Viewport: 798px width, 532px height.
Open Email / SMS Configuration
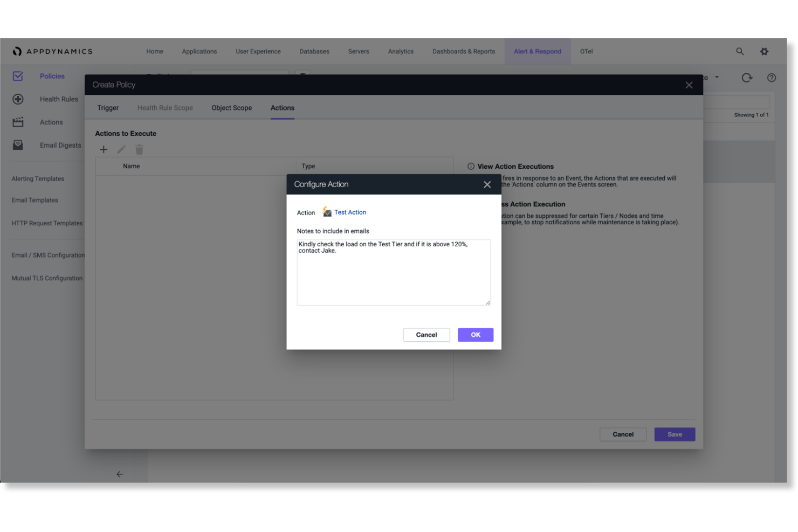[x=48, y=255]
